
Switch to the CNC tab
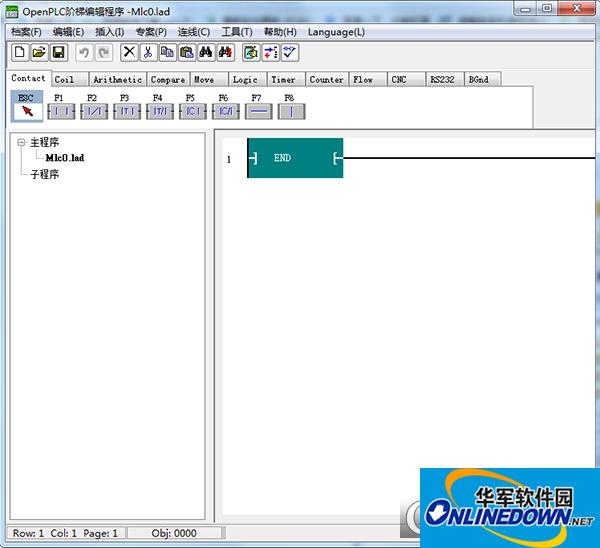[406, 80]
